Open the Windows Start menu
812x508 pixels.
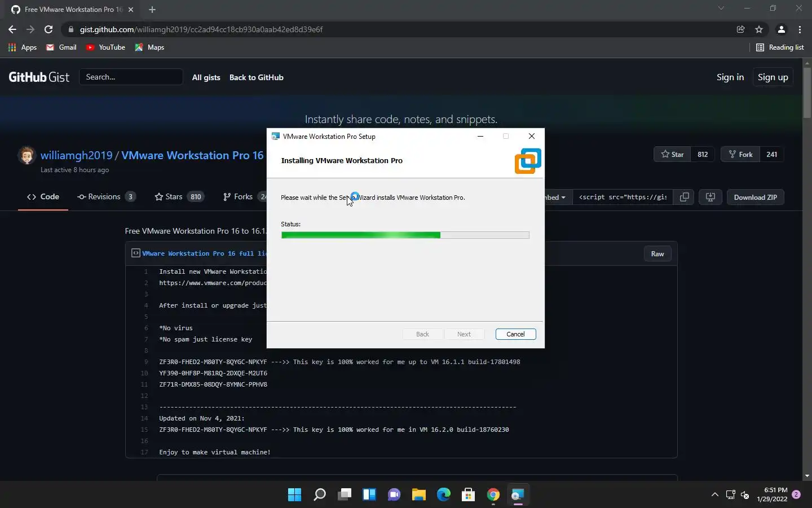tap(294, 495)
